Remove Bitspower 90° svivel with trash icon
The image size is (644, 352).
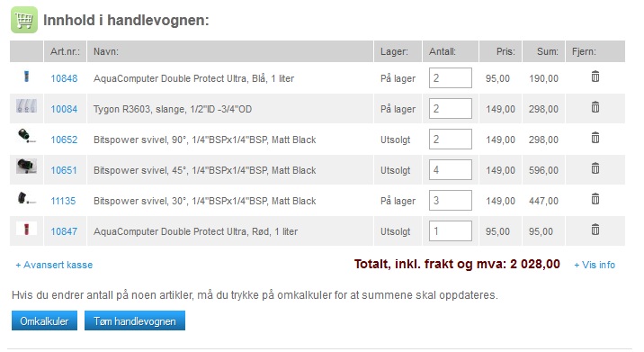595,138
